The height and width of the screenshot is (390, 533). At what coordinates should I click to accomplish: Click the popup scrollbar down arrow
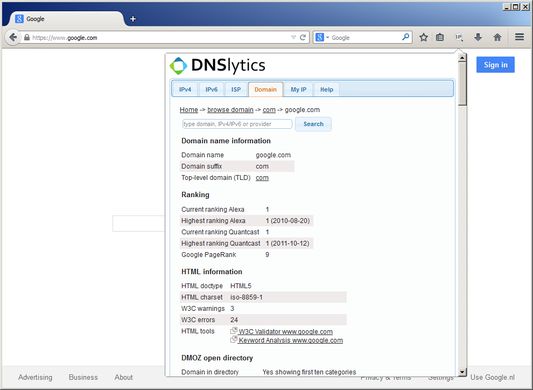coord(462,372)
